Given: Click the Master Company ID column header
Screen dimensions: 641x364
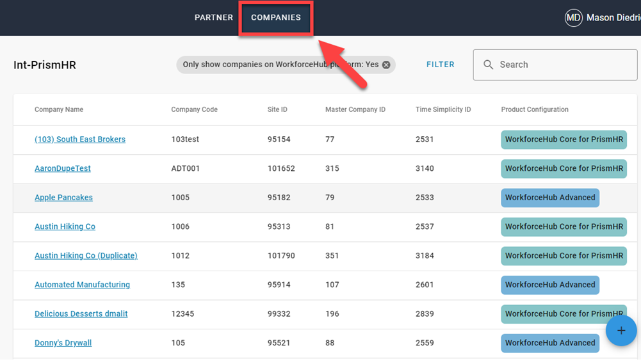Looking at the screenshot, I should [355, 110].
